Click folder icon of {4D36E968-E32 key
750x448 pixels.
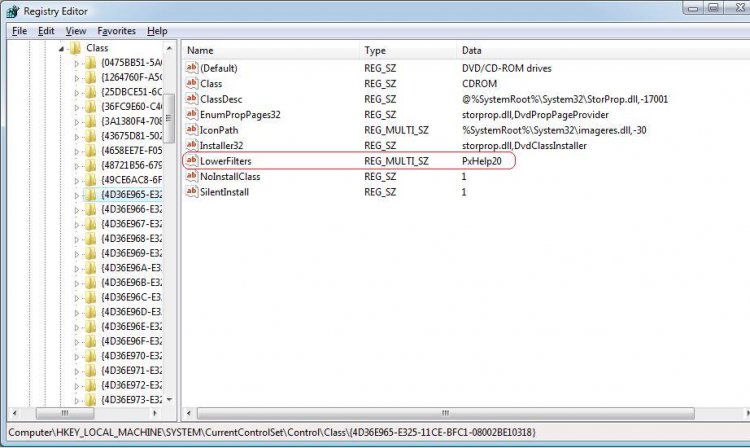click(90, 239)
